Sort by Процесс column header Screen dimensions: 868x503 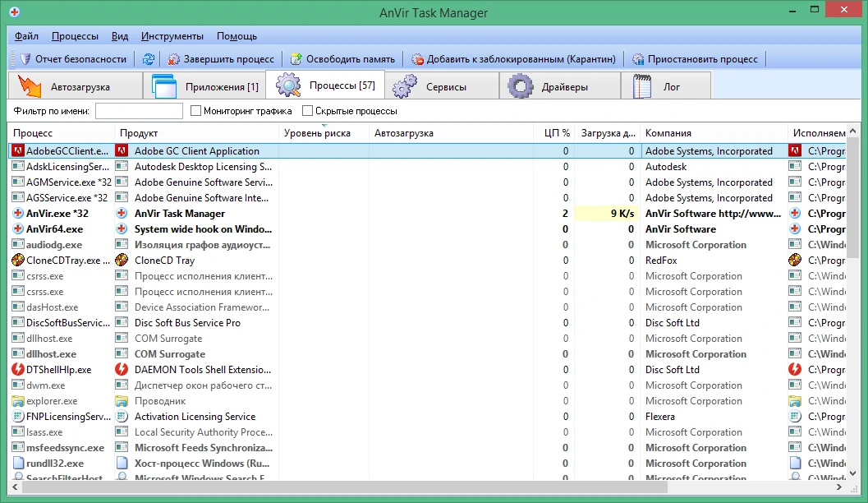(61, 133)
